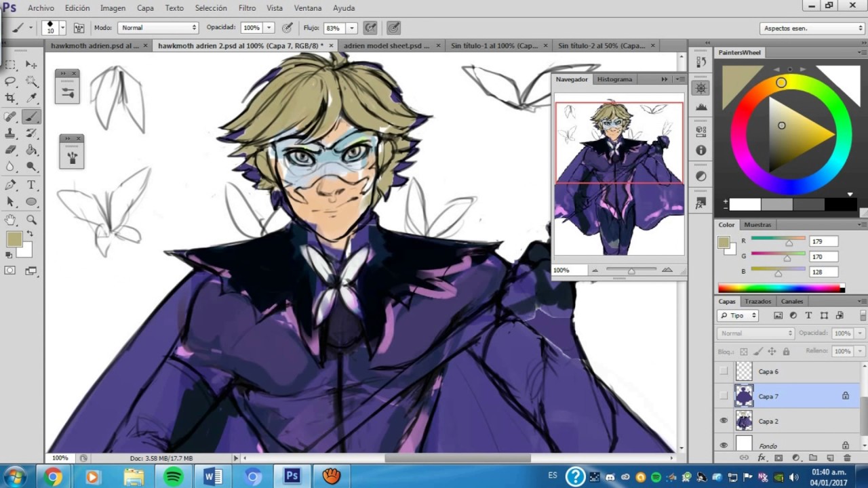This screenshot has height=488, width=868.
Task: Select the Zoom tool
Action: tap(31, 220)
